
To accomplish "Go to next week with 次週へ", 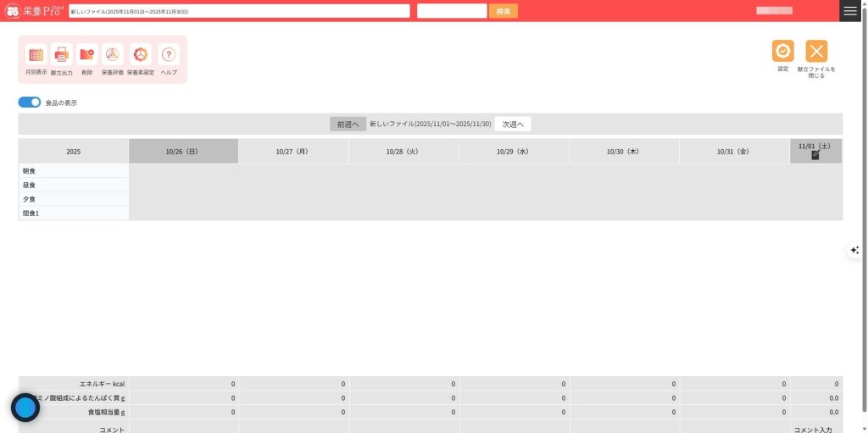I will point(513,124).
